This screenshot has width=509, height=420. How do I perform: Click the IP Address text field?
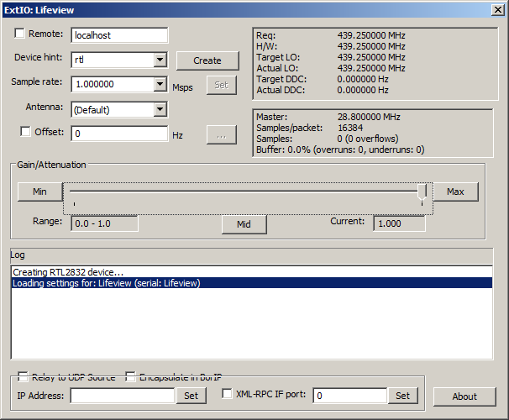tap(123, 396)
